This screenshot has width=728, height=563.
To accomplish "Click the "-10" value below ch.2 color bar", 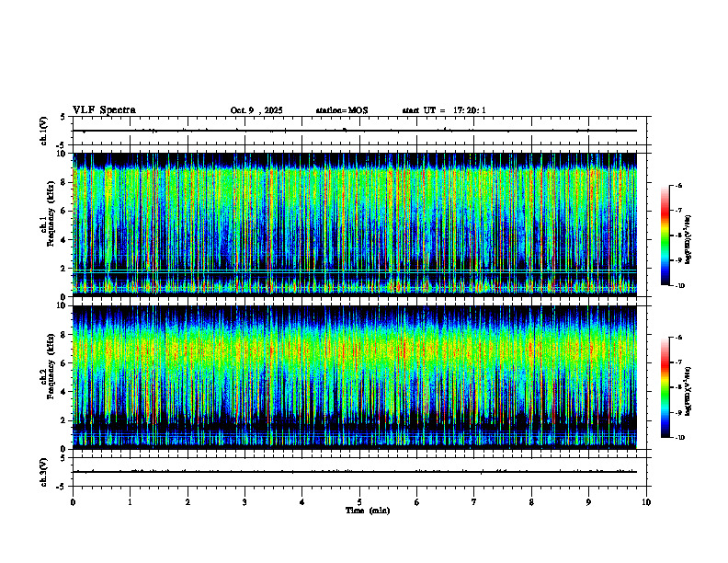I will click(679, 438).
